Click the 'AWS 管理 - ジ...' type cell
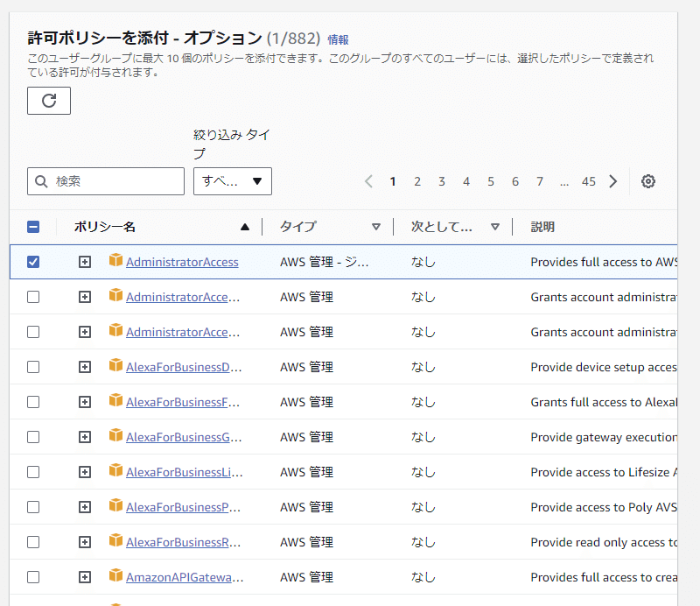Viewport: 700px width, 606px height. point(324,262)
